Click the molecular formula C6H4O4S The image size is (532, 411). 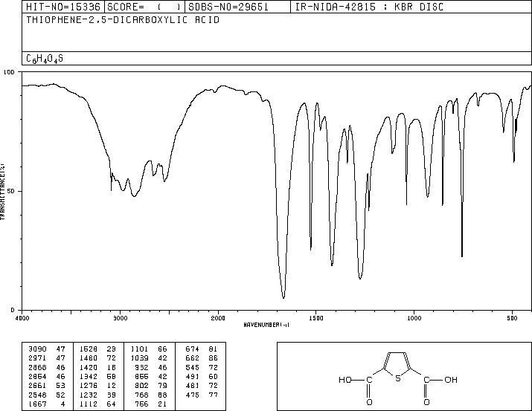point(45,59)
